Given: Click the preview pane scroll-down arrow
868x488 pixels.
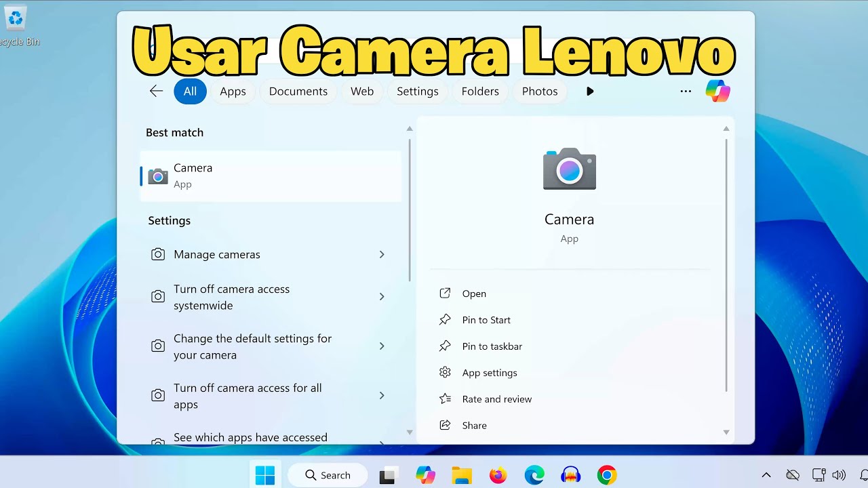Looking at the screenshot, I should [x=726, y=432].
